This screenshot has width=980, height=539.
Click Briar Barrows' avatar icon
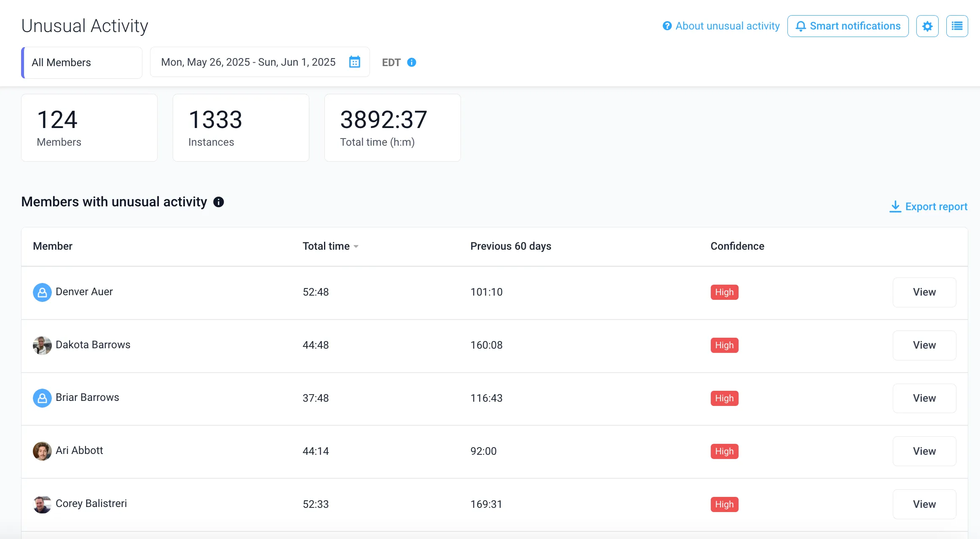click(42, 398)
